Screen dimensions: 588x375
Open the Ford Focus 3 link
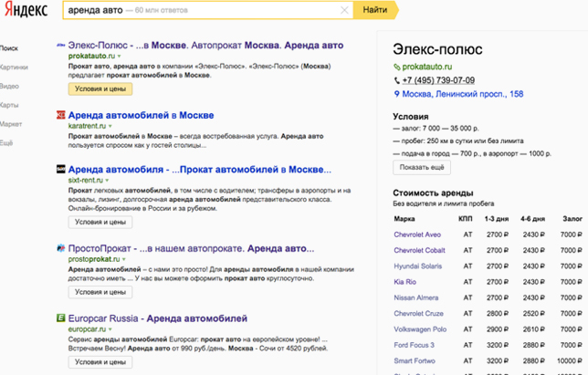click(x=414, y=345)
